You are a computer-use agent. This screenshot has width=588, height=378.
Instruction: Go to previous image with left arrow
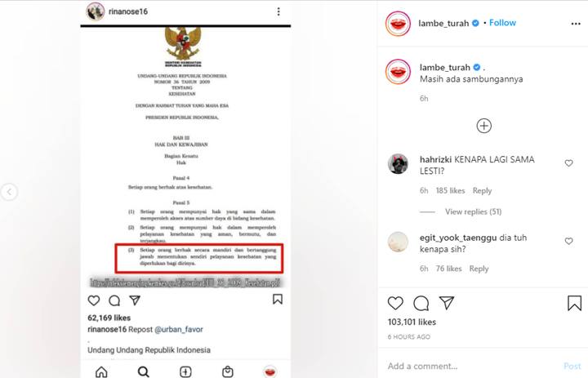pos(9,192)
